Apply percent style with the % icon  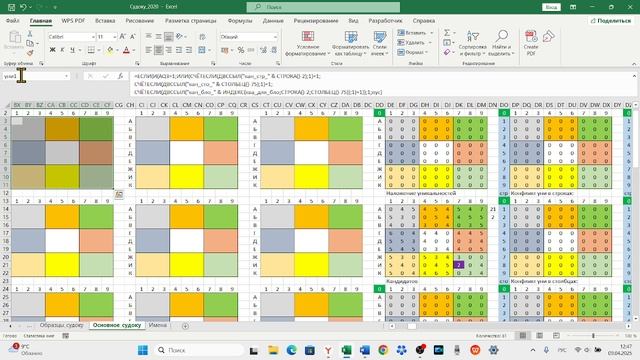[241, 50]
